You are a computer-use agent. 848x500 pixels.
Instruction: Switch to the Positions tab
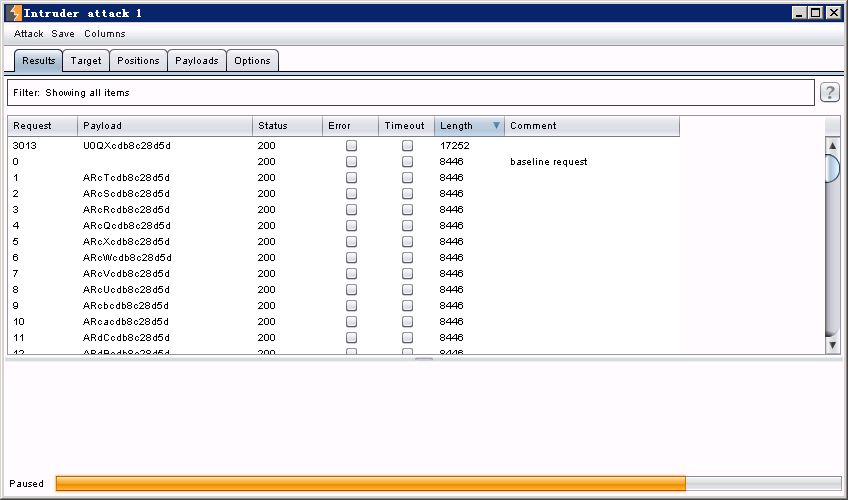138,61
